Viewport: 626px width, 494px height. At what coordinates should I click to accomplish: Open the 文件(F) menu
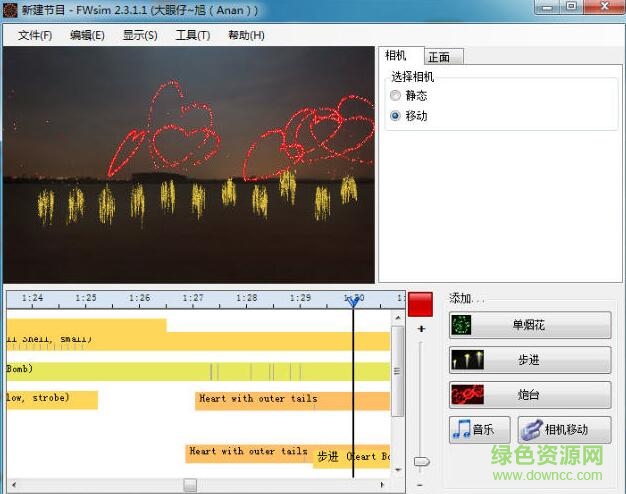click(x=35, y=35)
